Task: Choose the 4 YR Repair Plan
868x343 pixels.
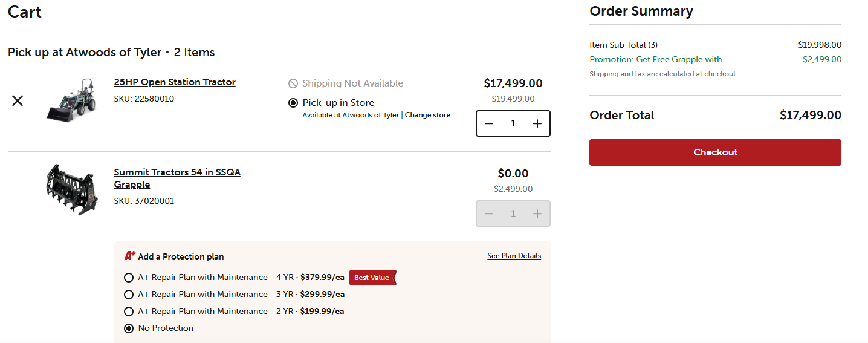Action: pyautogui.click(x=129, y=278)
